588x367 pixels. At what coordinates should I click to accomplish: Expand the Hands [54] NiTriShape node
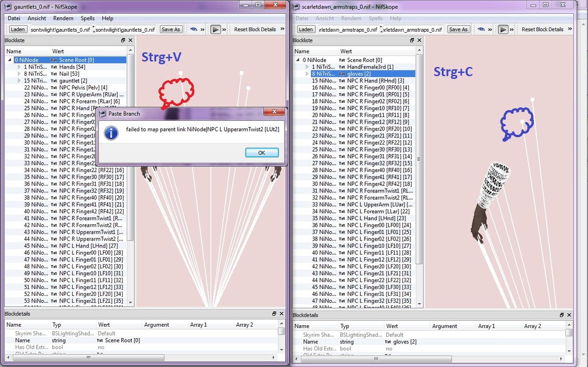(19, 67)
